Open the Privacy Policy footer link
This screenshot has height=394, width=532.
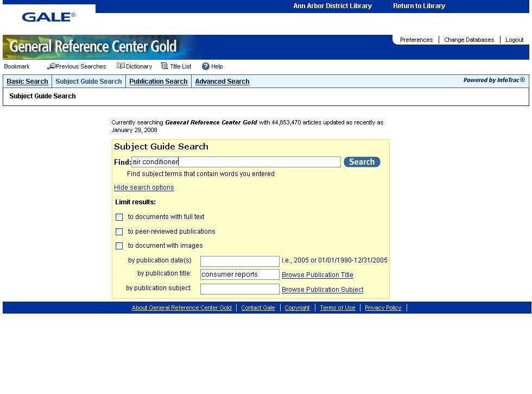click(x=383, y=308)
